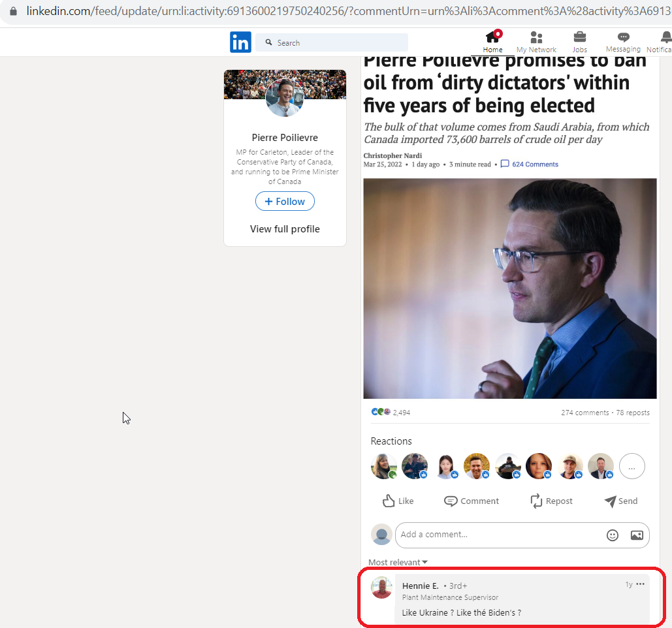Click View full profile link

tap(285, 229)
